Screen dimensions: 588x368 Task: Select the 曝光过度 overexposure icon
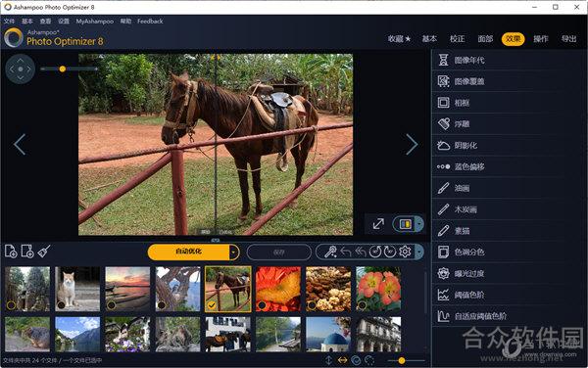tap(443, 273)
